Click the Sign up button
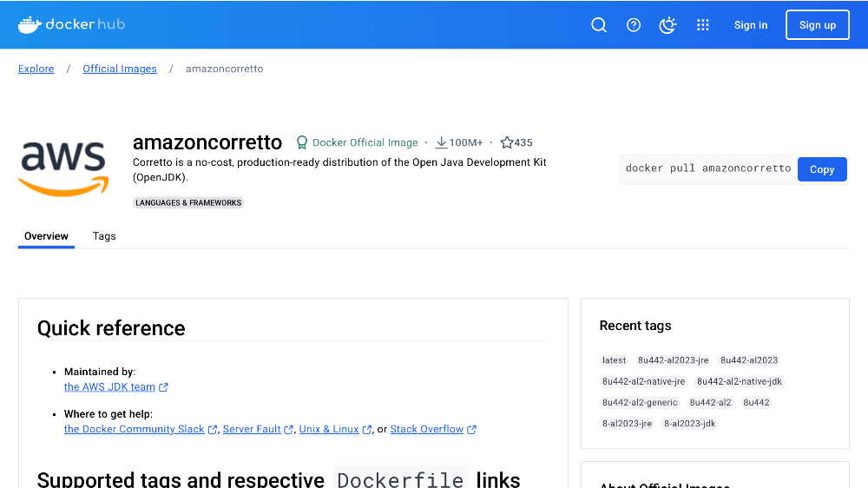Screen dimensions: 868x488 click(818, 25)
